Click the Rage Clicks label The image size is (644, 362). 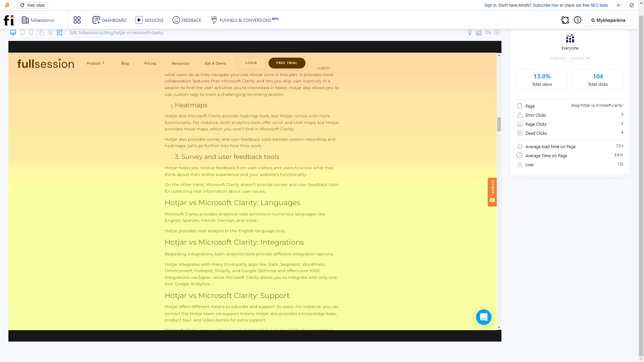(536, 124)
